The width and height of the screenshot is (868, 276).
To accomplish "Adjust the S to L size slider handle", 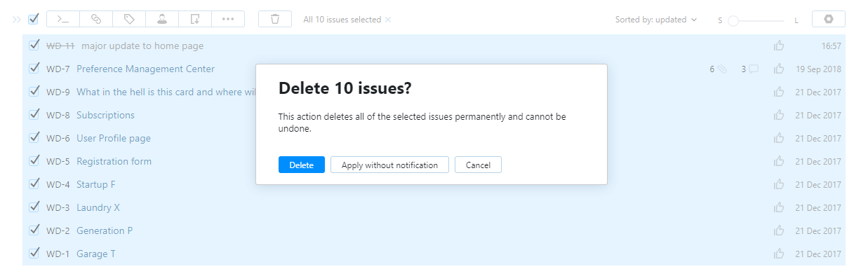I will pos(733,21).
